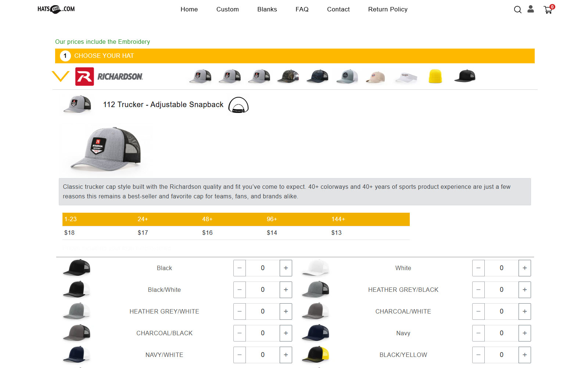Select the camo trucker hat thumbnail
This screenshot has height=368, width=588.
(x=288, y=76)
